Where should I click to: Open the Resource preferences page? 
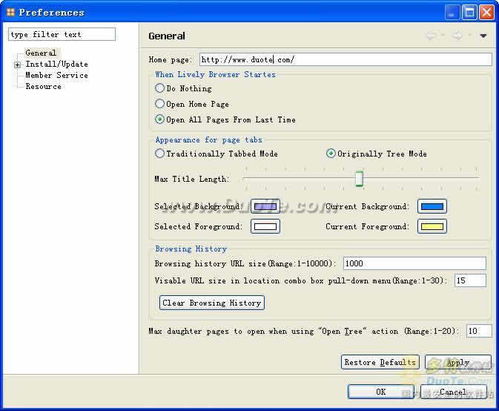click(43, 86)
